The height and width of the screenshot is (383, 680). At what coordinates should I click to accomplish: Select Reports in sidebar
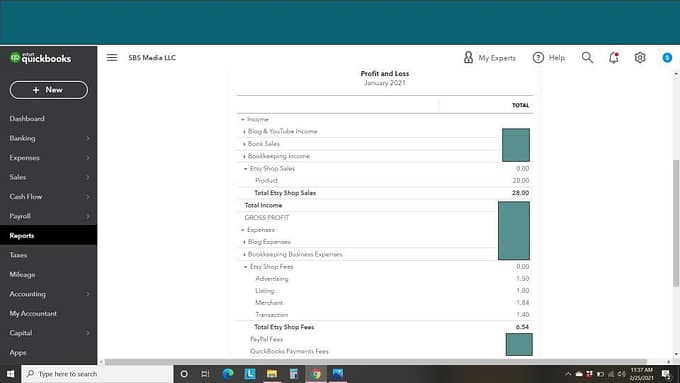[49, 236]
